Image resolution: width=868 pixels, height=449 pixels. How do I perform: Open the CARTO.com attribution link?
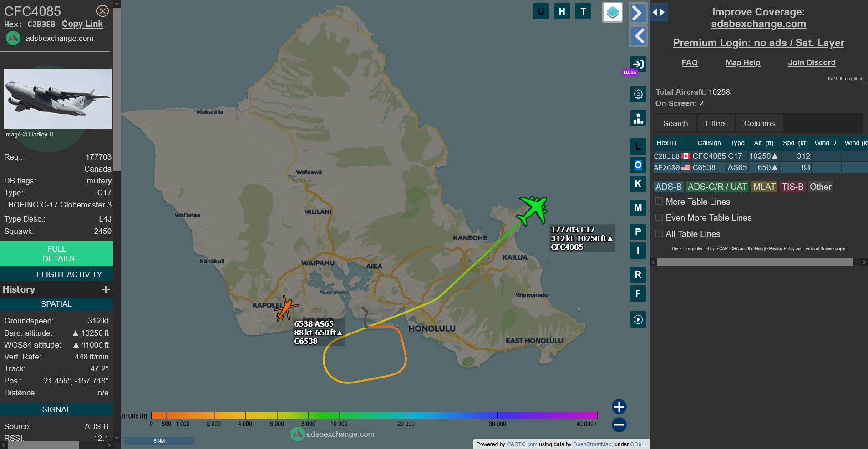(522, 444)
